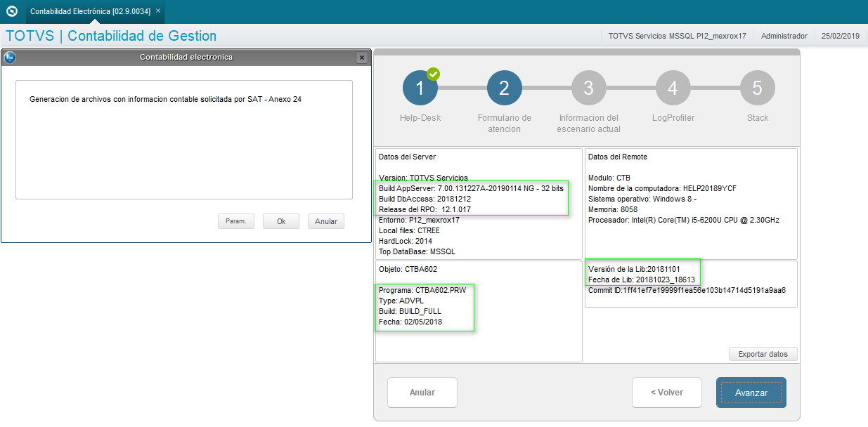Confirm with the Ok button
The width and height of the screenshot is (868, 427).
pos(281,221)
